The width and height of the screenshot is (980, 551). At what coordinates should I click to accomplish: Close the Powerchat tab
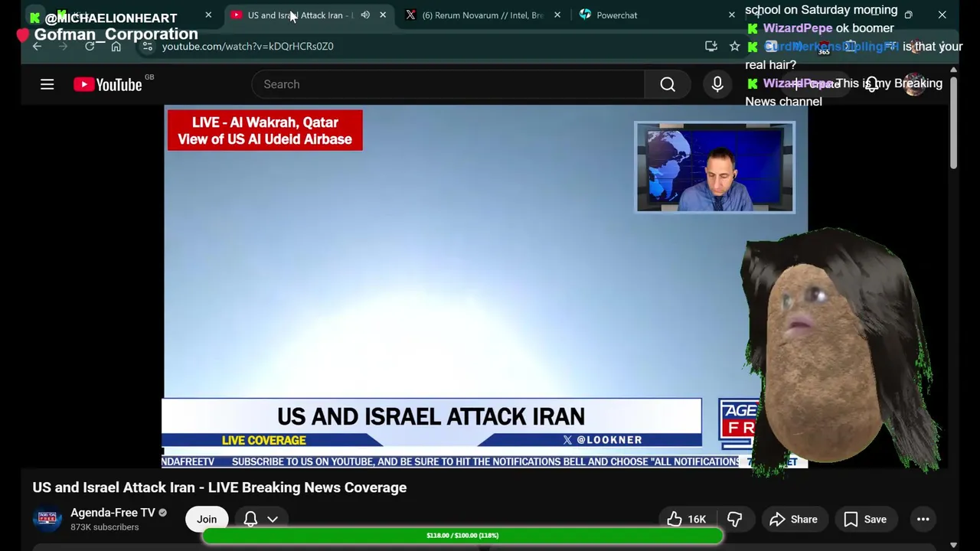tap(731, 15)
